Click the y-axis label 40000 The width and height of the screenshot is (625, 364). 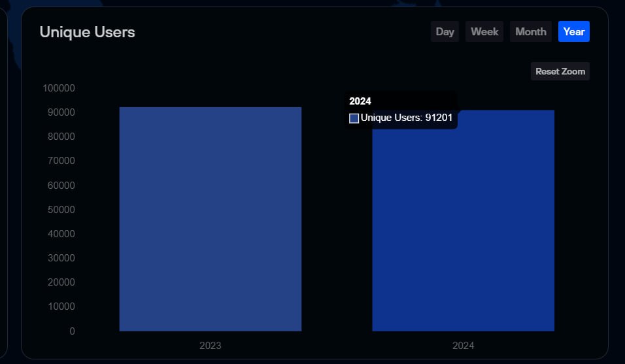[61, 234]
